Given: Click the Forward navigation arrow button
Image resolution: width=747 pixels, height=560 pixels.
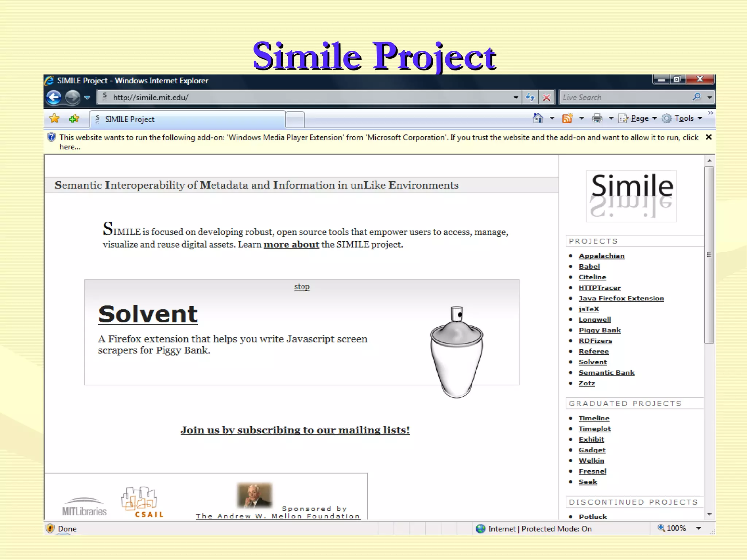Looking at the screenshot, I should [73, 97].
